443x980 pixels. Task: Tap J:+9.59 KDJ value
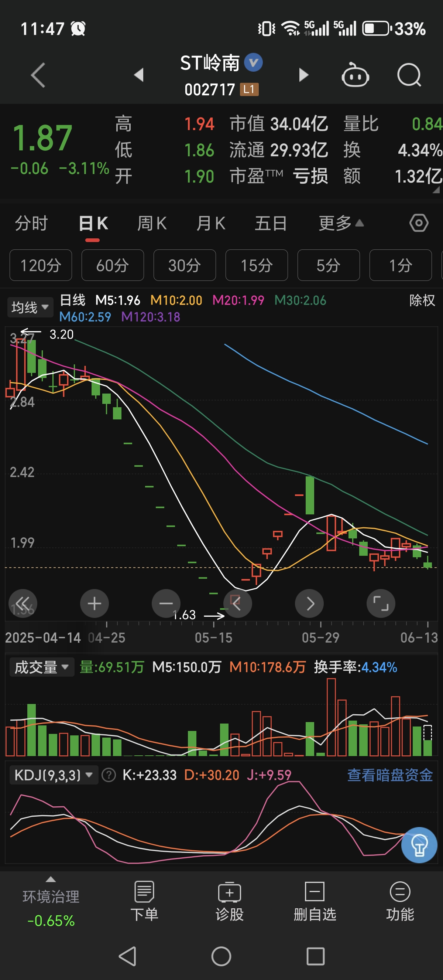(269, 775)
